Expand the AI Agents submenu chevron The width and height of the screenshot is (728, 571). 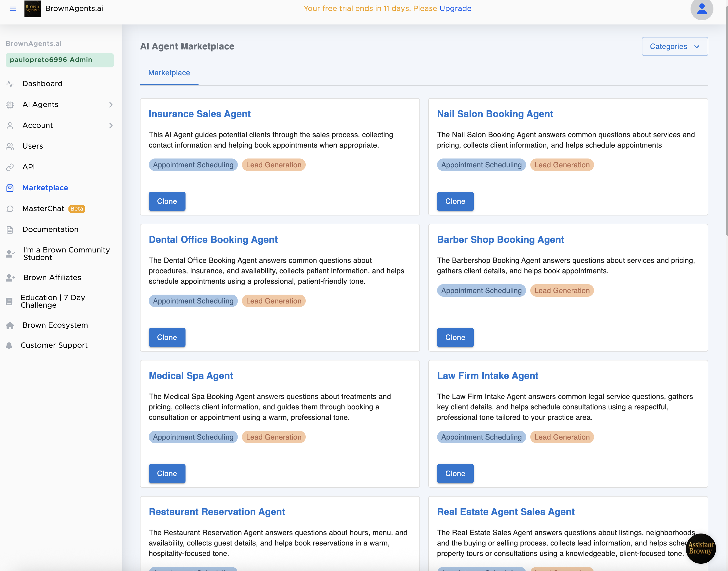tap(111, 105)
